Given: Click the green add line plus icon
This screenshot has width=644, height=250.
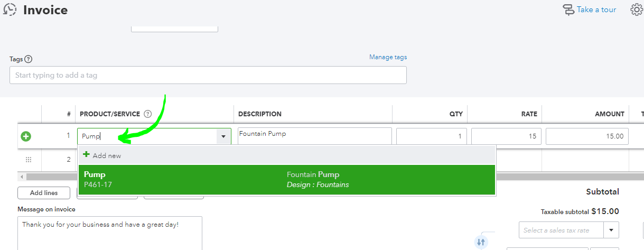Looking at the screenshot, I should tap(26, 136).
